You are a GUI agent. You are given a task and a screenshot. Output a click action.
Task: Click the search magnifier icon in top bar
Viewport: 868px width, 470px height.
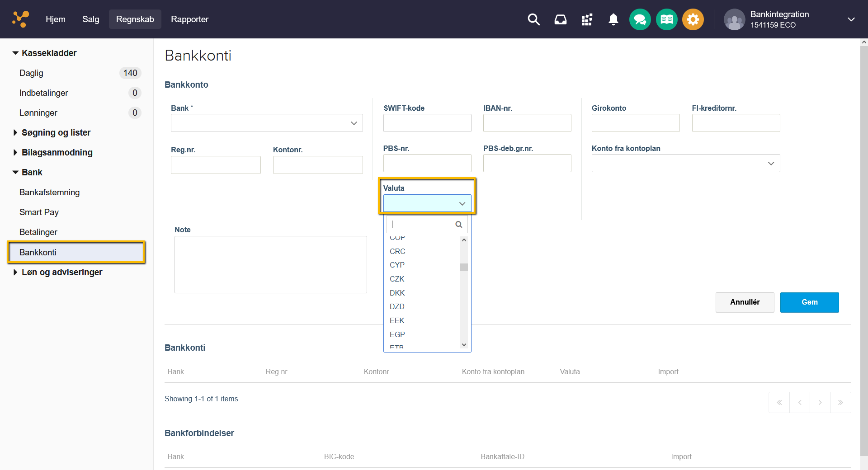click(534, 19)
